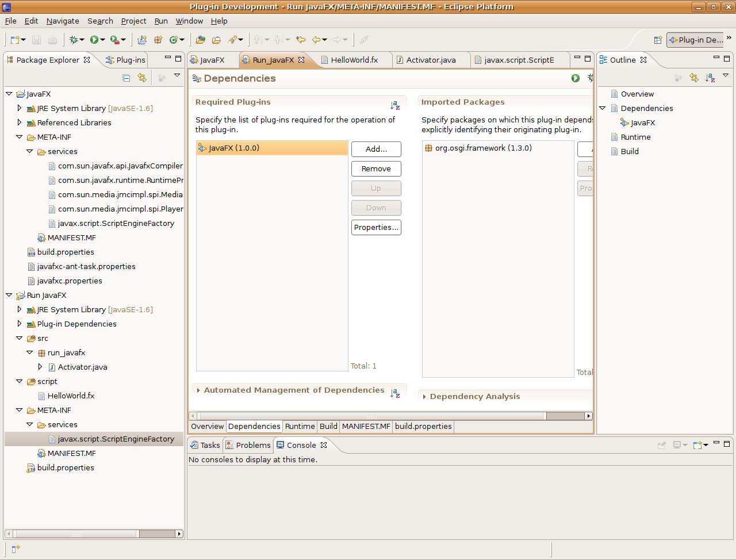736x560 pixels.
Task: Toggle alphabetical sort in Outline view
Action: coord(710,78)
